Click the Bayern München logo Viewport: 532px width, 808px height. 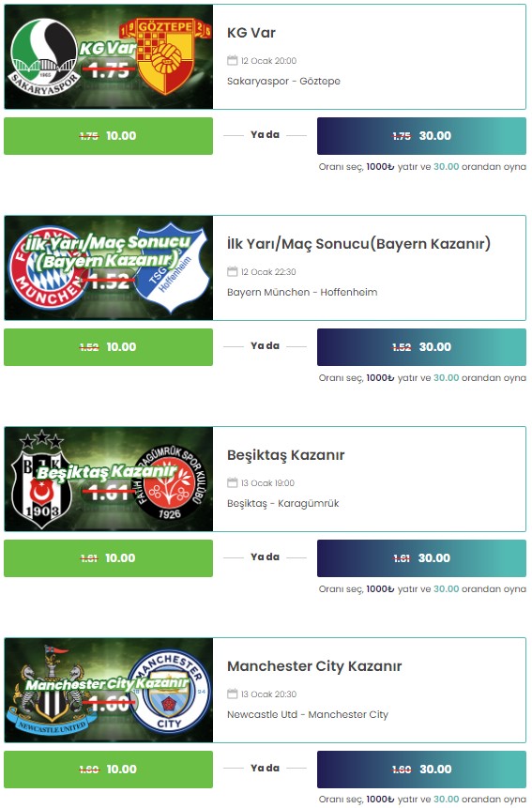pyautogui.click(x=45, y=268)
